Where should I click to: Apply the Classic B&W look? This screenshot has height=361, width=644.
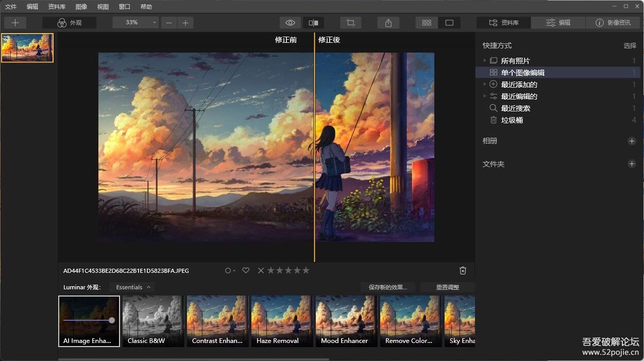point(153,321)
